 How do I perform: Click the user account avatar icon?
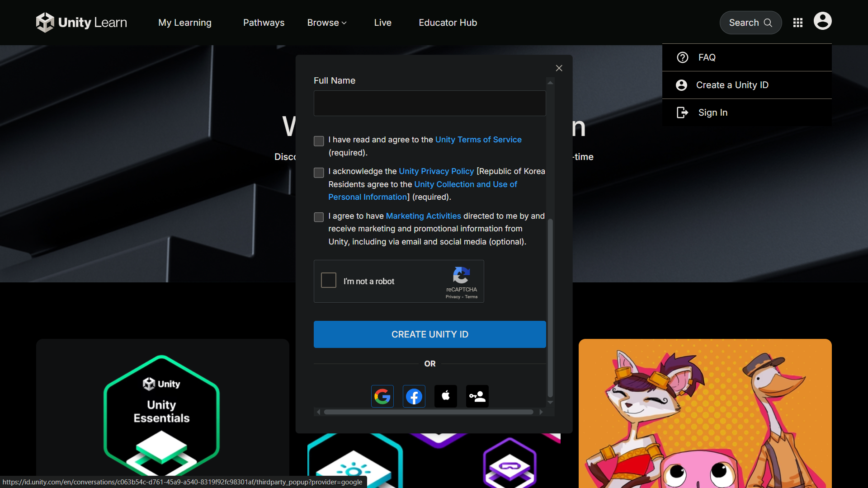[823, 21]
